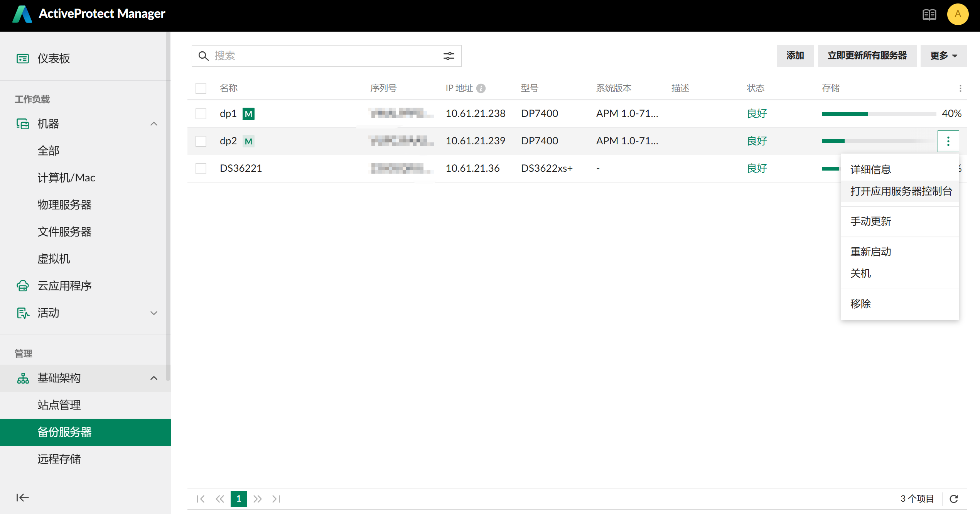Open the documentation book icon
Image resolution: width=980 pixels, height=514 pixels.
929,15
